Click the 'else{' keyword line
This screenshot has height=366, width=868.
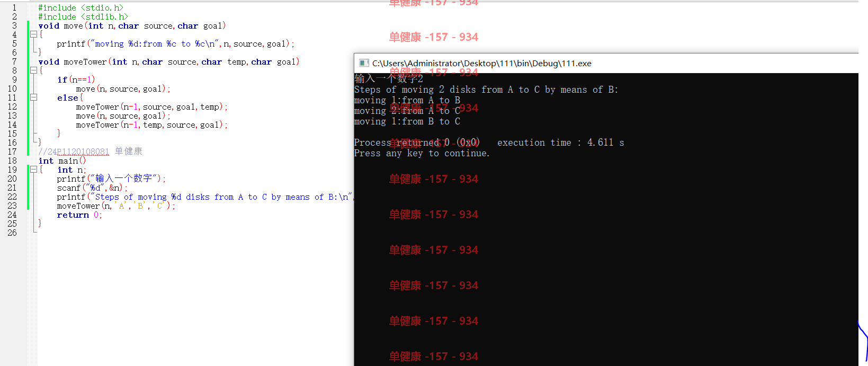coord(70,98)
